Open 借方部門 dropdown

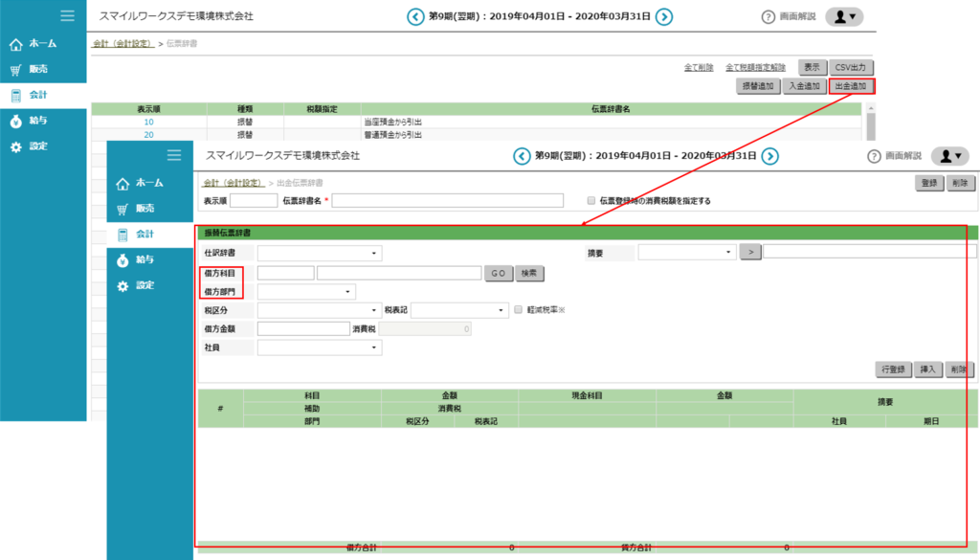(306, 291)
